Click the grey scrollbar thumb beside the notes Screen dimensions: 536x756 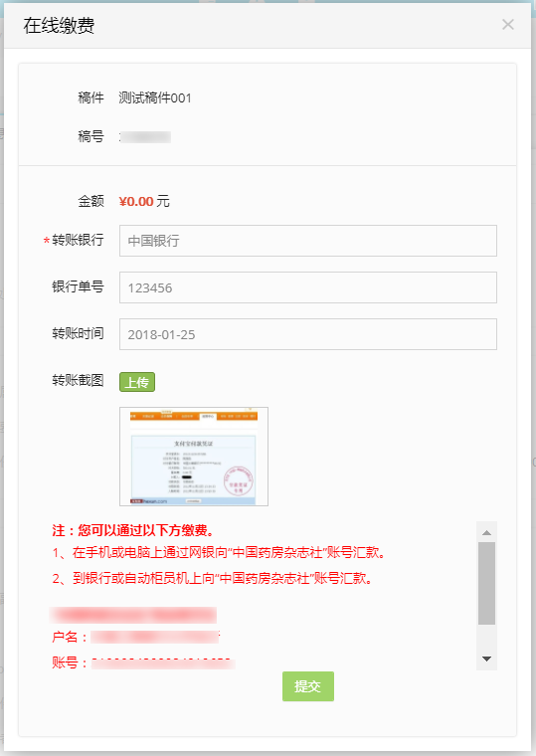pos(486,583)
